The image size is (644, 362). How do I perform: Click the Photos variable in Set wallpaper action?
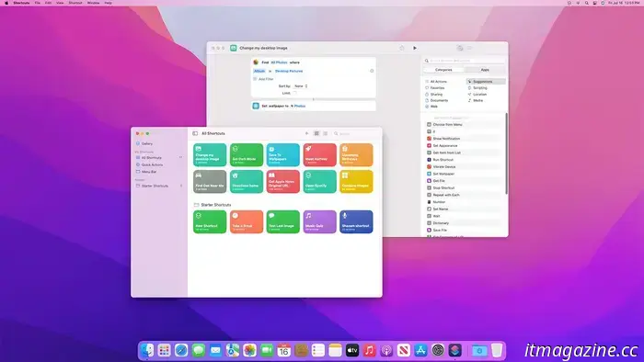(298, 106)
